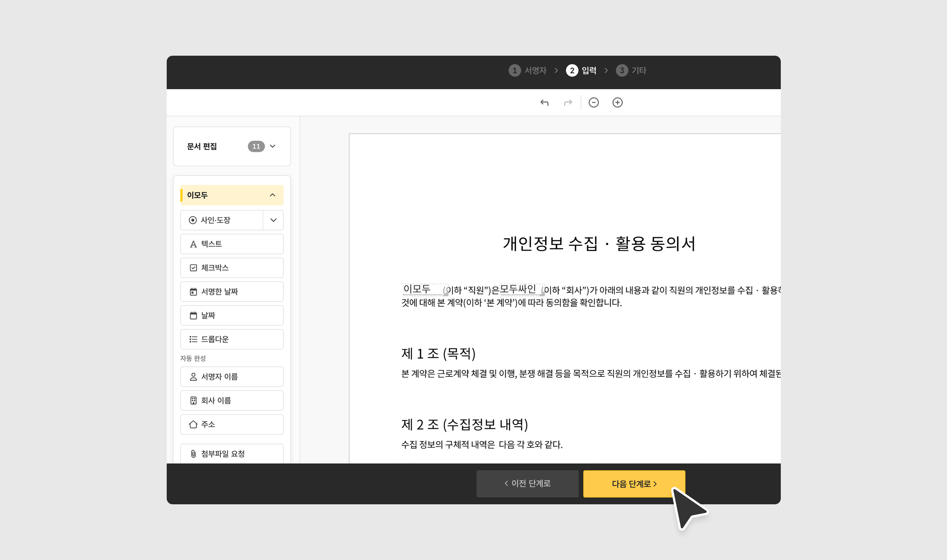Add the 첨부파일 요청 attachment field
The image size is (947, 560).
pos(232,453)
